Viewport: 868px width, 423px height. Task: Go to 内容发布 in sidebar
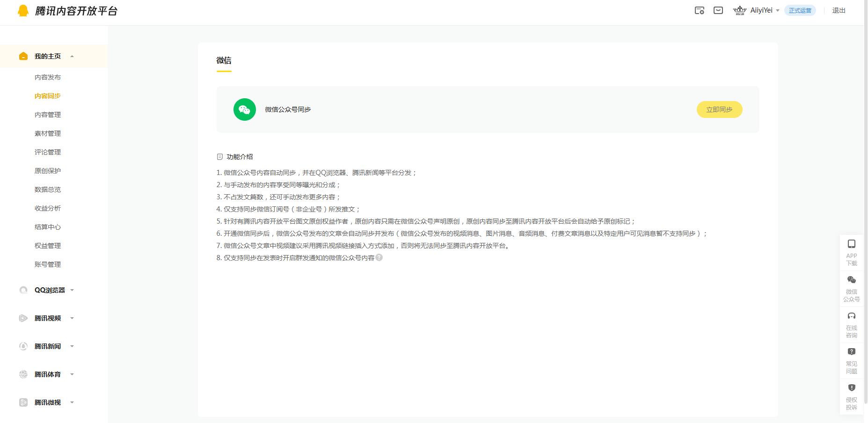(48, 77)
